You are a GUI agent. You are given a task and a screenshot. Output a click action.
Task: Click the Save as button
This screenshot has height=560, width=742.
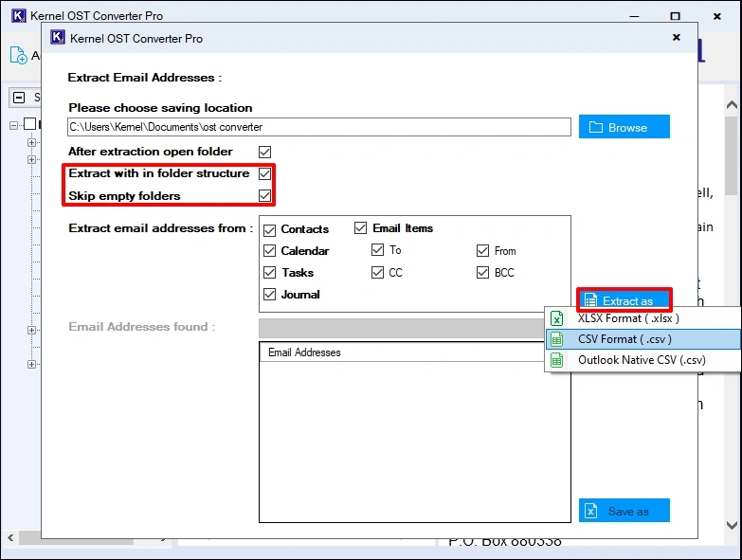pos(624,511)
